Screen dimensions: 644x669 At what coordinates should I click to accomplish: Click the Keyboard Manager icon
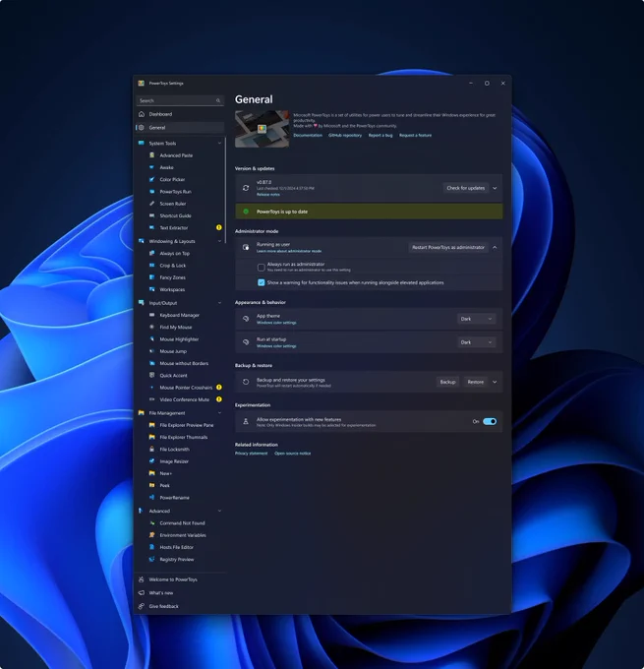click(x=151, y=315)
